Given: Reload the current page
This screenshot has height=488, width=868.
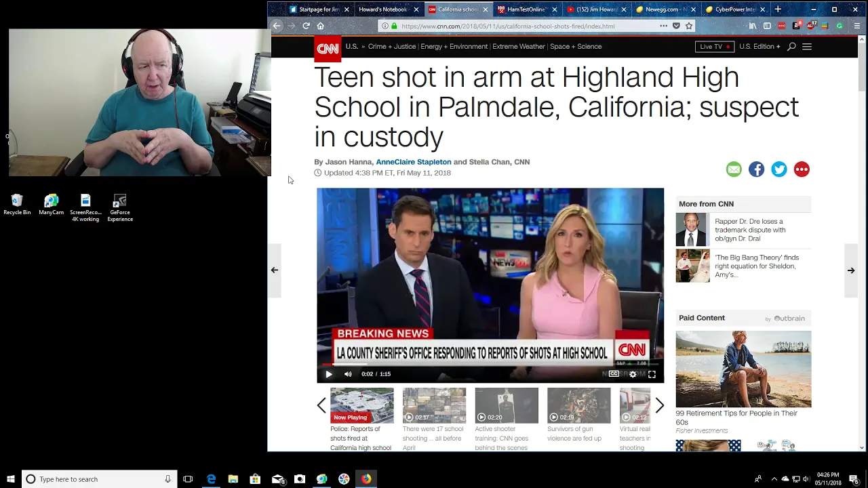Looking at the screenshot, I should 306,26.
